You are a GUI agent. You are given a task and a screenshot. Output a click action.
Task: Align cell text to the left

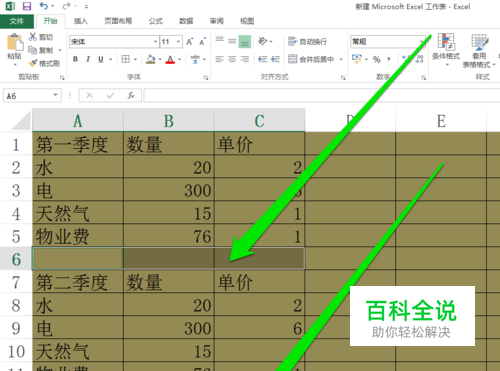click(x=219, y=59)
